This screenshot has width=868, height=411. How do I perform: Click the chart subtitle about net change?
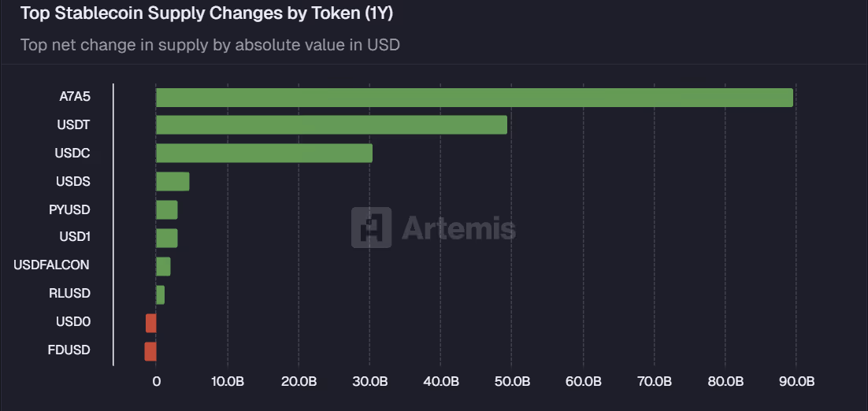(210, 45)
